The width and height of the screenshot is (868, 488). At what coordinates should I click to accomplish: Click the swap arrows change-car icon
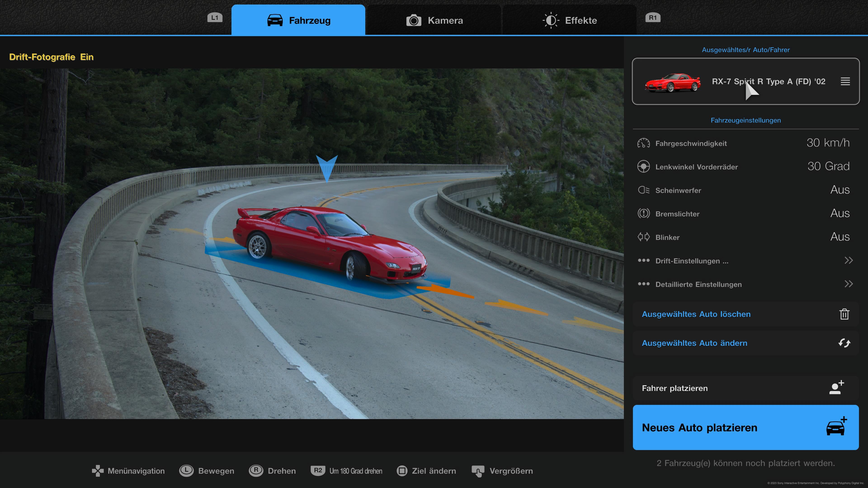point(844,343)
